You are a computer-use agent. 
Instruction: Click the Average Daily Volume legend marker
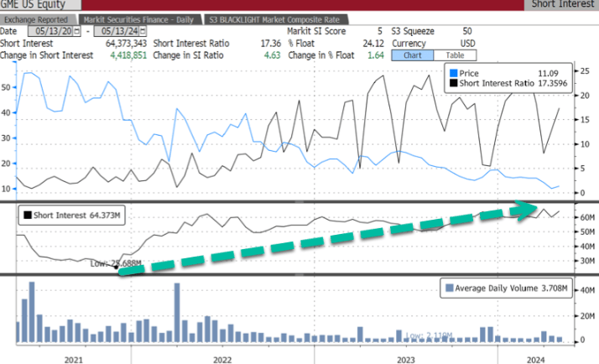pos(448,289)
